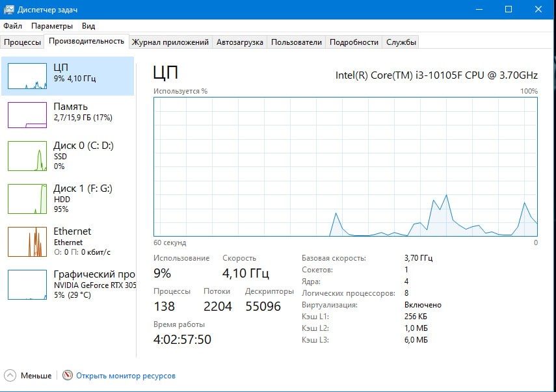This screenshot has height=392, width=556.
Task: Switch to the Службы tab
Action: pos(401,42)
